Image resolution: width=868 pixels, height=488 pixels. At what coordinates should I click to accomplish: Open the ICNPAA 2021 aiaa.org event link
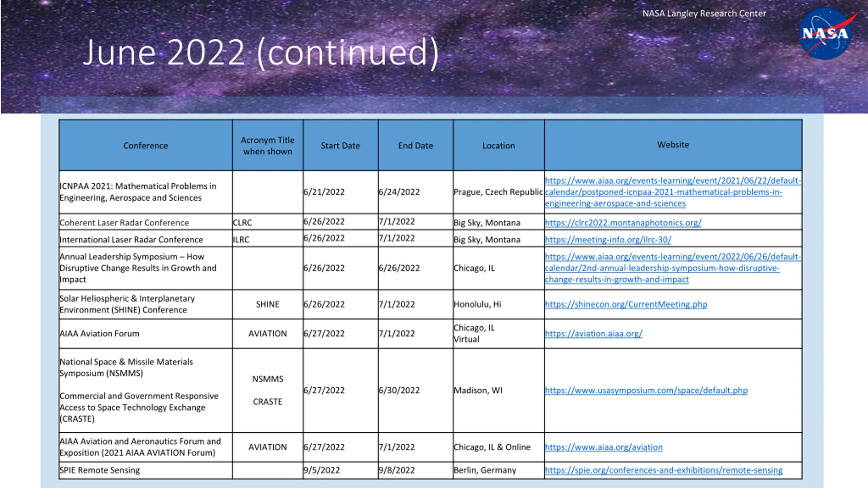(x=673, y=192)
